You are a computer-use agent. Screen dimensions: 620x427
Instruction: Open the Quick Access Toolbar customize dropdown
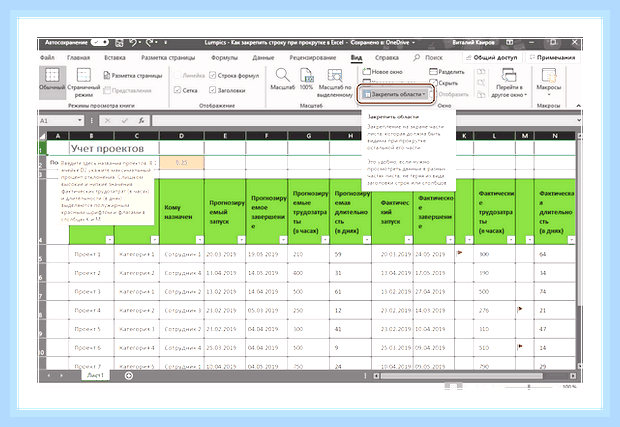165,42
